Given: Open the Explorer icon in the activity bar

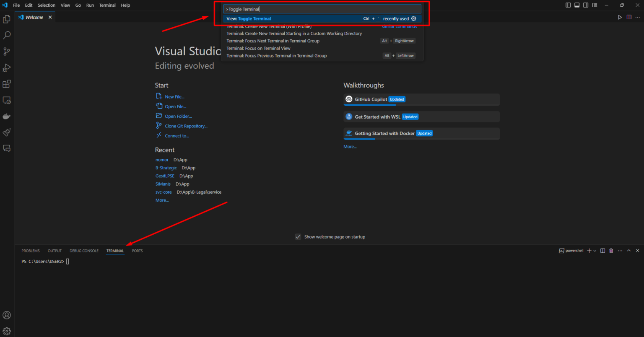Looking at the screenshot, I should [x=7, y=19].
